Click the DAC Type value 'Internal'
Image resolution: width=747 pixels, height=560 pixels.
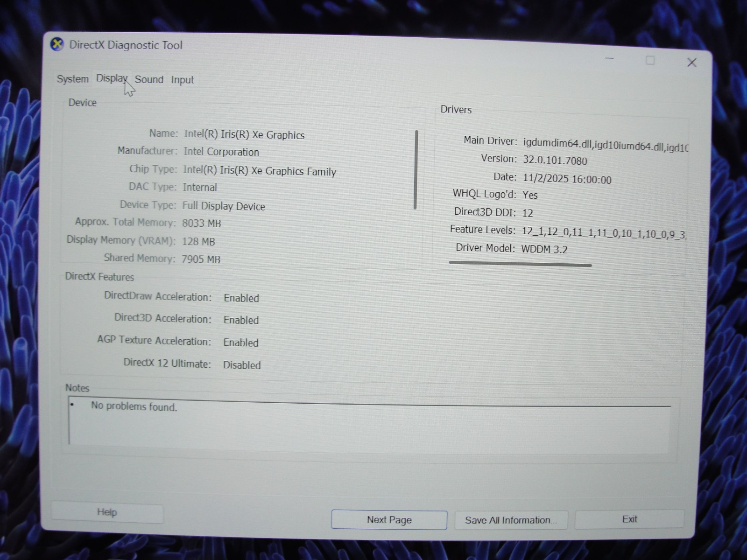(x=200, y=187)
